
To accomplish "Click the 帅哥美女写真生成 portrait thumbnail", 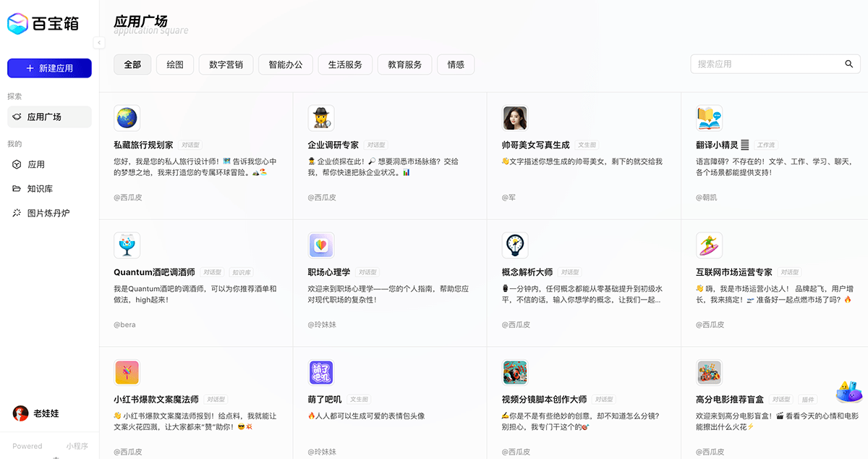I will [x=514, y=117].
